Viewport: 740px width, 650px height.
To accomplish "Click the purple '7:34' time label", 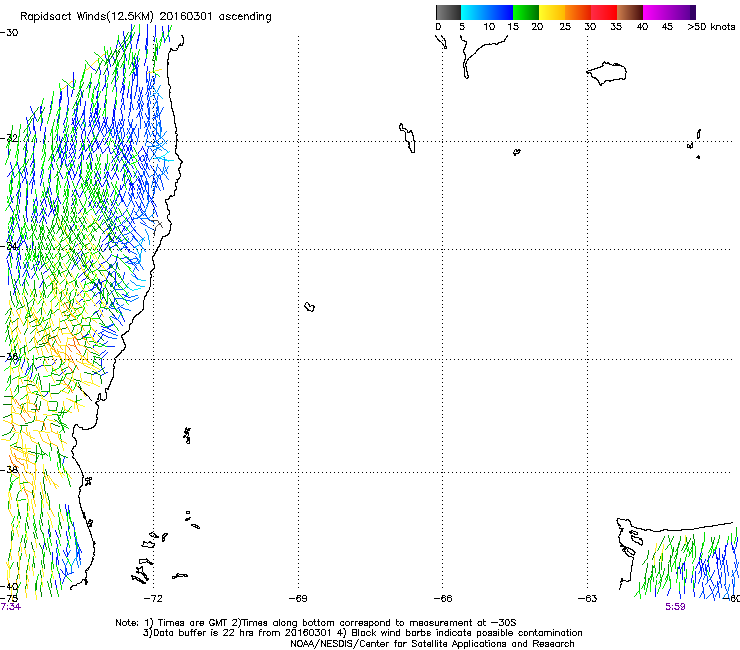I will (11, 607).
